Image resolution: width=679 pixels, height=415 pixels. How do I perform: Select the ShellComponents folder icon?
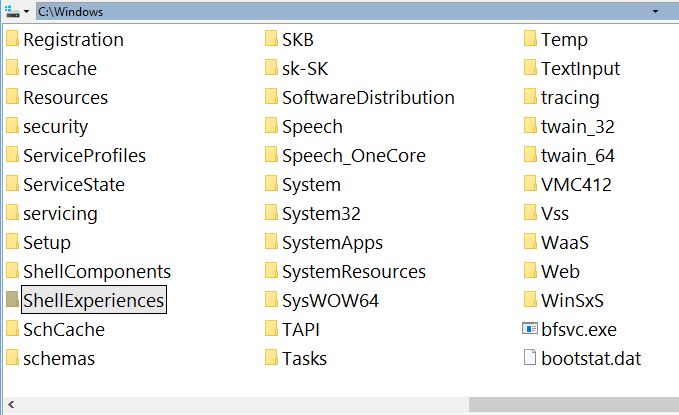pos(12,271)
